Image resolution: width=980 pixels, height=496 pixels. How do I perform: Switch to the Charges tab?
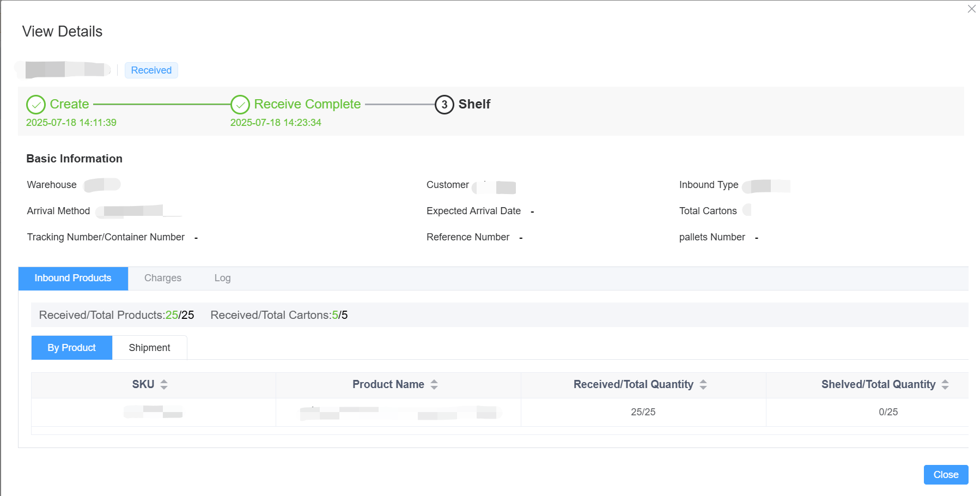(162, 278)
